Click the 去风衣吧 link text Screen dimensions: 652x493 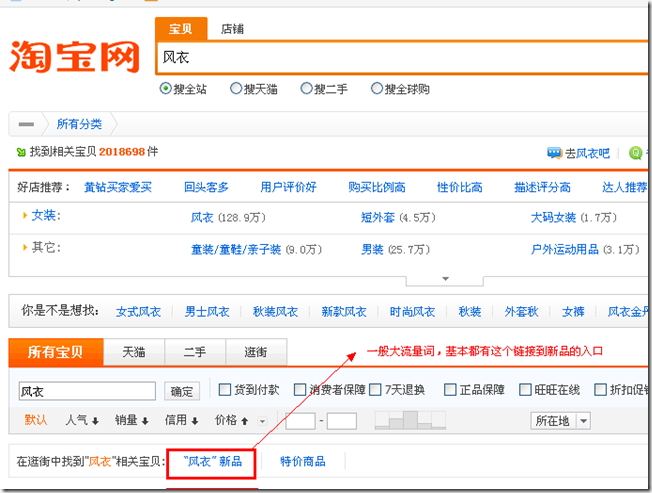pos(587,153)
